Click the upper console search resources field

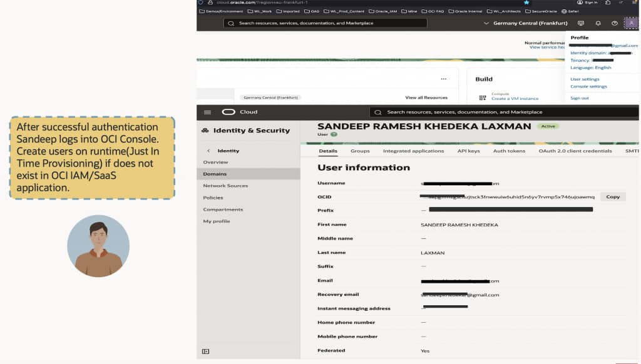pyautogui.click(x=326, y=23)
